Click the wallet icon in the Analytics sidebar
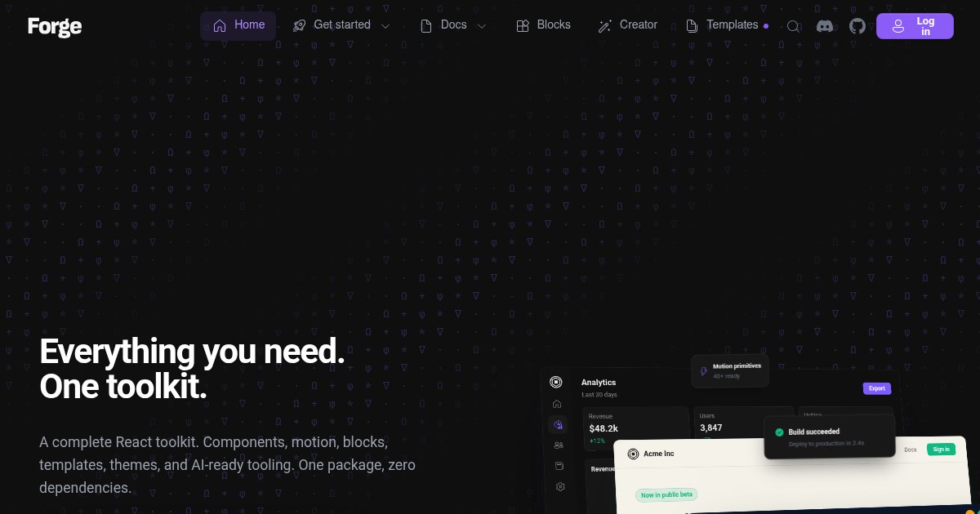The image size is (980, 514). coord(559,466)
